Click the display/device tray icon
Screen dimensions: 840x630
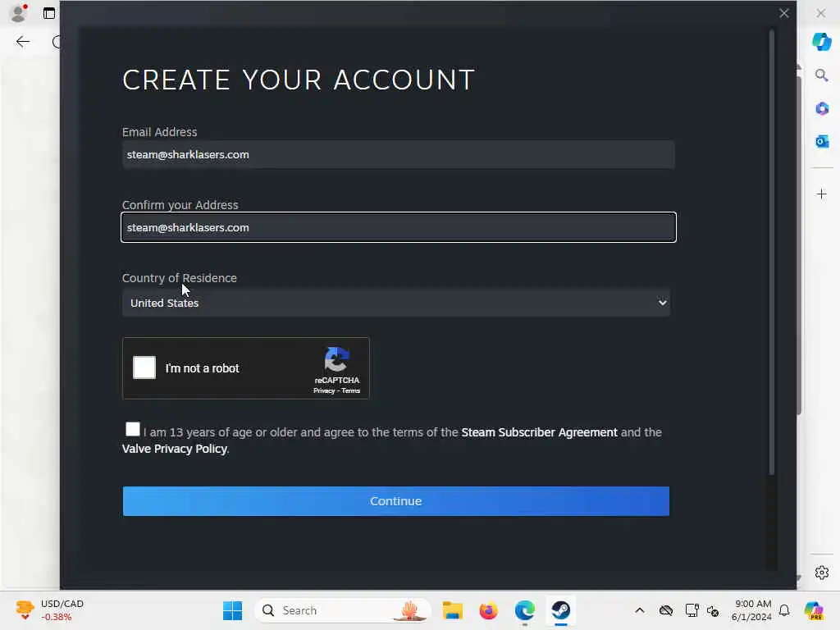[692, 610]
